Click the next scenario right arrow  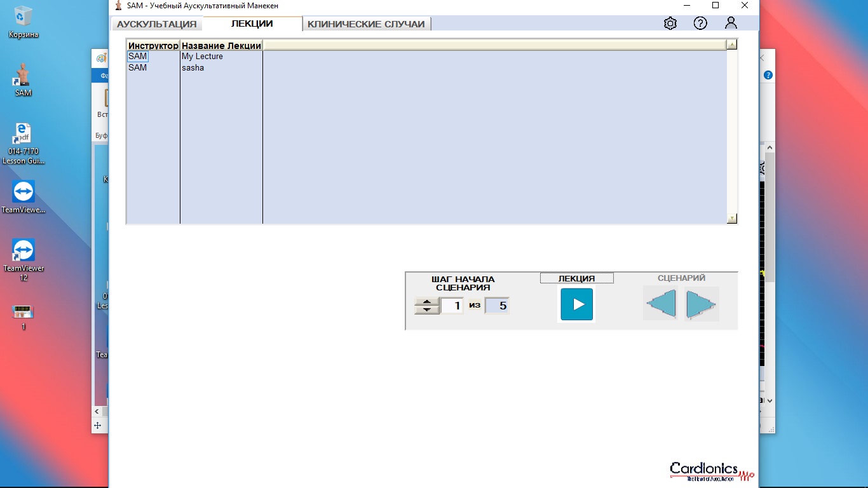tap(702, 304)
